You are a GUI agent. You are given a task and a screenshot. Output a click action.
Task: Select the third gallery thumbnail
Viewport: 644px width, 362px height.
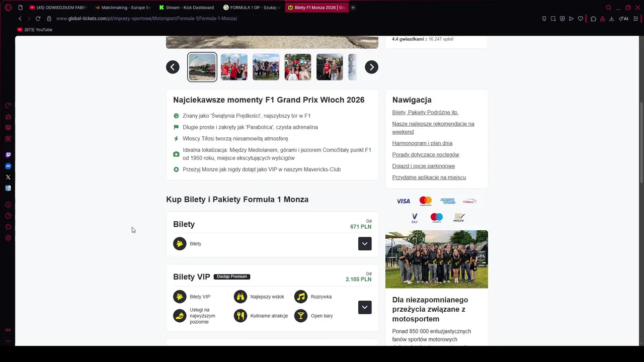pos(266,67)
